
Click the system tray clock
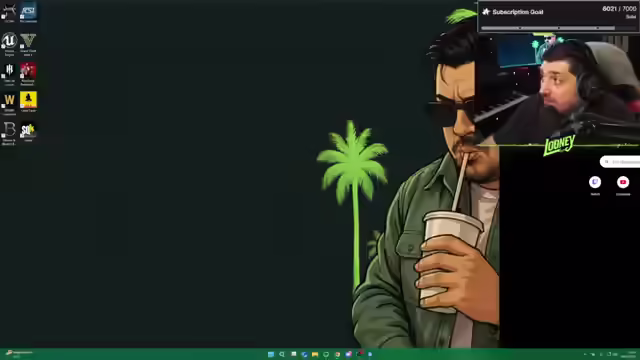(630, 354)
